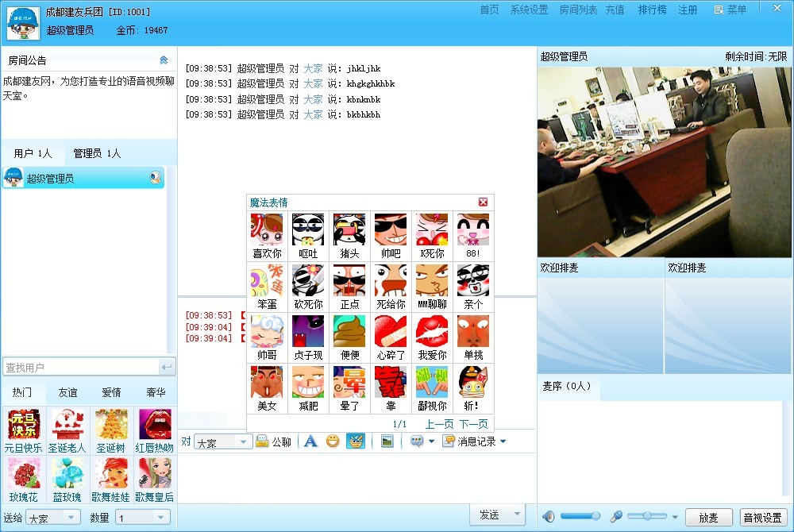The image size is (794, 532).
Task: Open 系统设置 in top menu
Action: point(529,10)
